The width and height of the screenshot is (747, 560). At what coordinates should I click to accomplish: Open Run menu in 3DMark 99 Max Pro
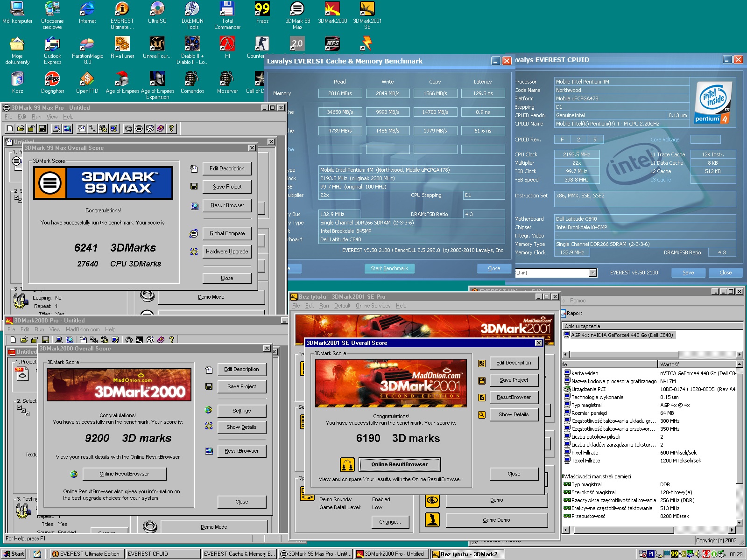click(x=36, y=117)
